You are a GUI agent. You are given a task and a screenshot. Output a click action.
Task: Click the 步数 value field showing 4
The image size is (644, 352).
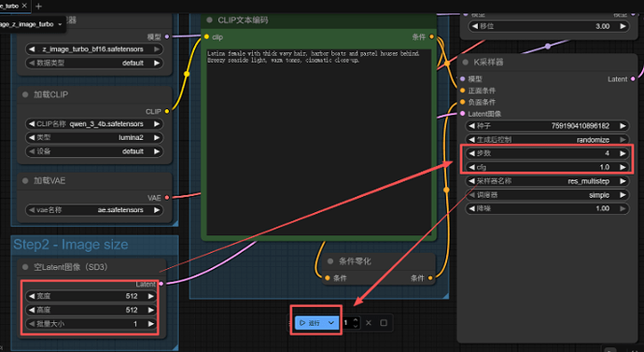(547, 153)
